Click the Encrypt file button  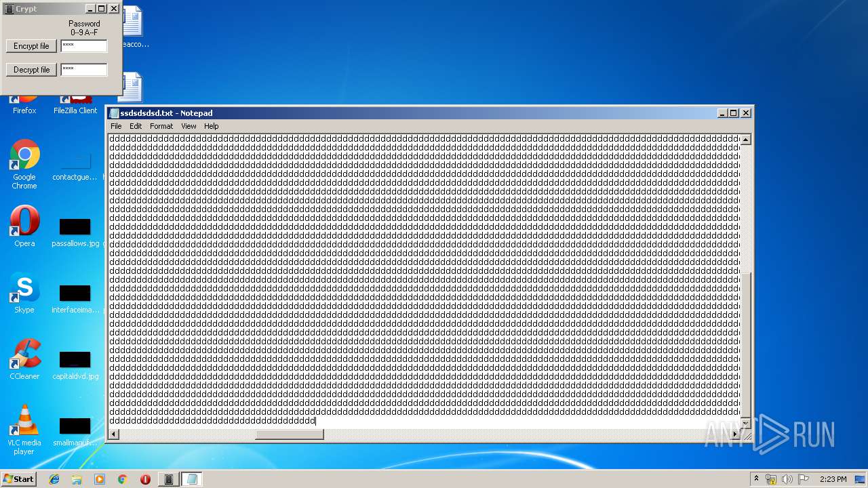click(31, 46)
